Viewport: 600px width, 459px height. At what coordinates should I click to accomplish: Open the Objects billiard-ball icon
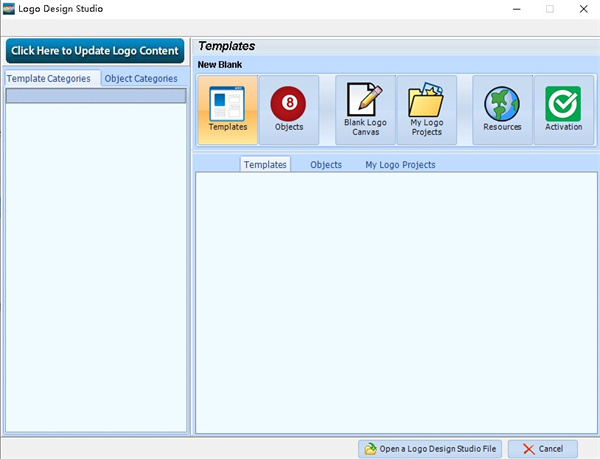289,110
